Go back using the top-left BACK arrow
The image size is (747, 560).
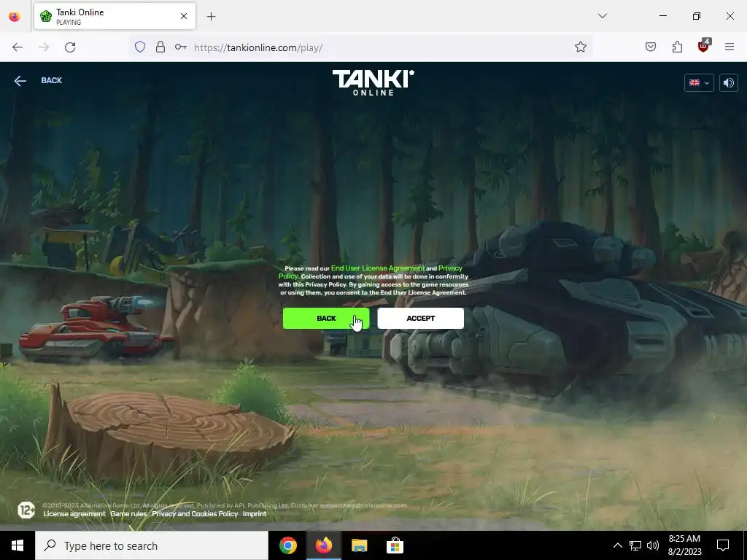(20, 81)
